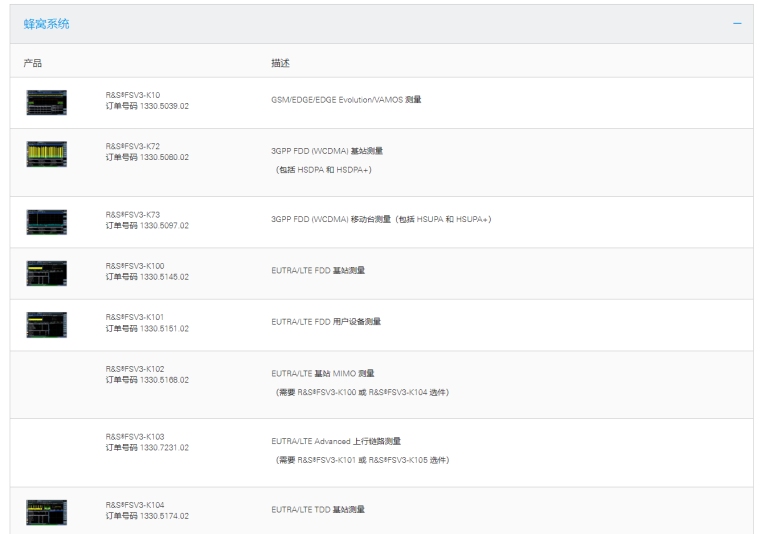Click the 蜂窝系统 section heading
760x534 pixels.
pos(47,23)
